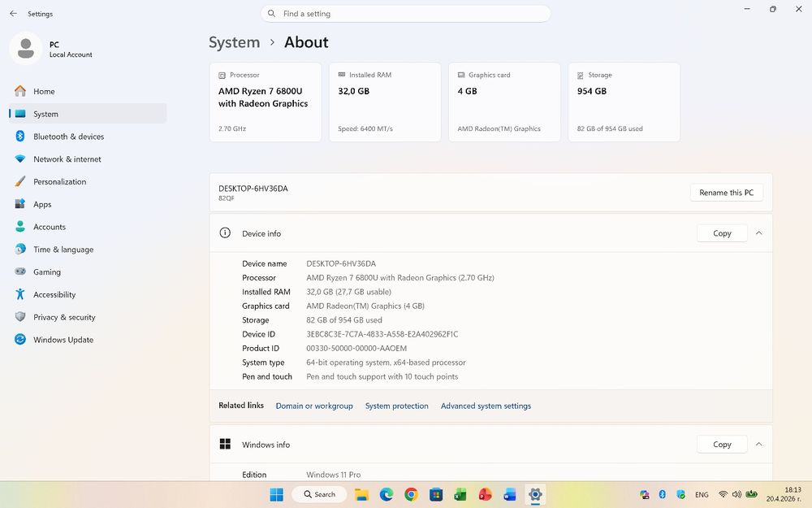Collapse the Device info section
The image size is (812, 508).
pyautogui.click(x=758, y=233)
